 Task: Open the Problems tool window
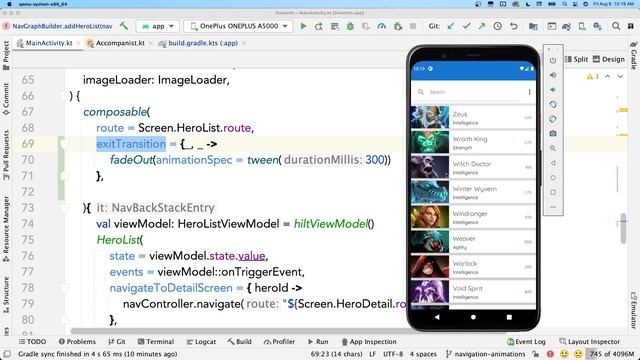(77, 342)
